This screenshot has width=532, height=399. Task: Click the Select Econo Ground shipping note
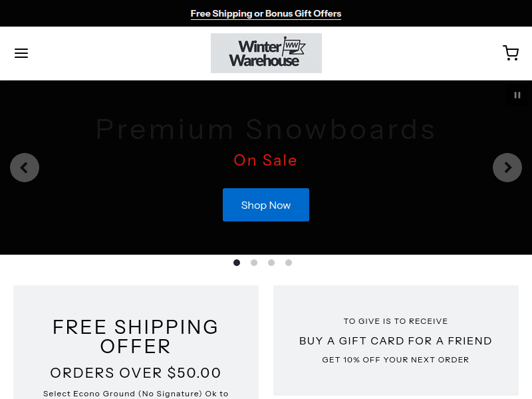click(x=136, y=394)
